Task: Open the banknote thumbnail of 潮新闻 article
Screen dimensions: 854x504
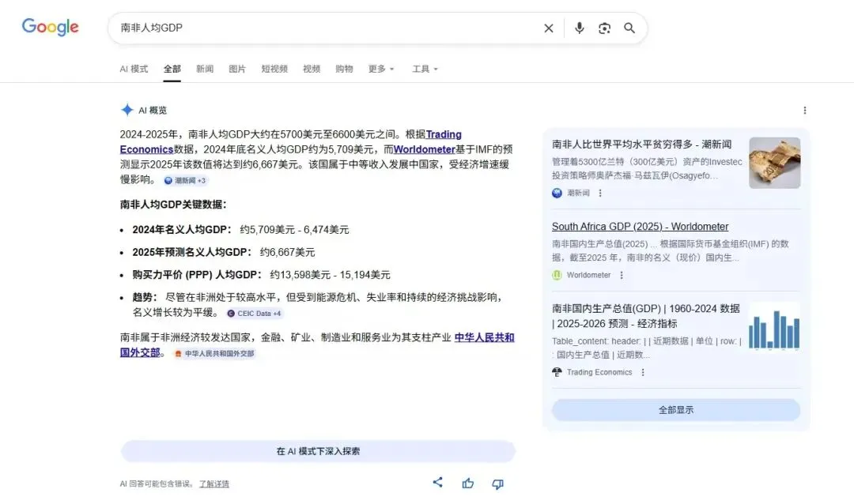Action: 774,163
